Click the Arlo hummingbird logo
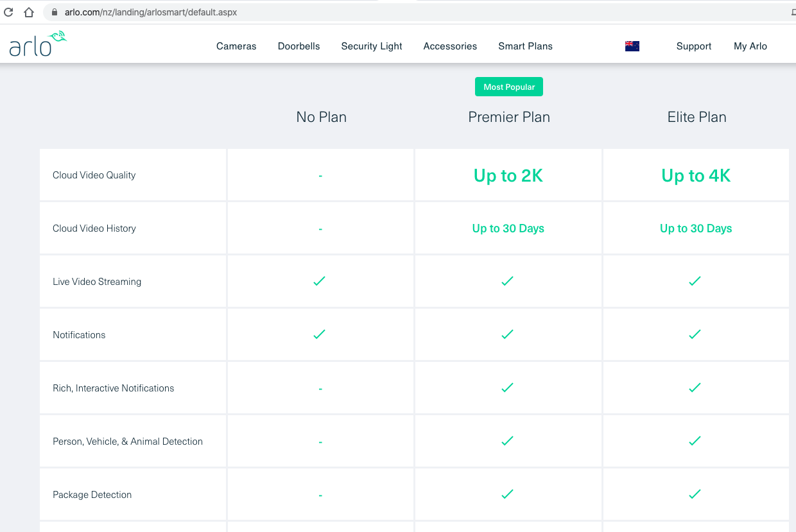 tap(35, 42)
